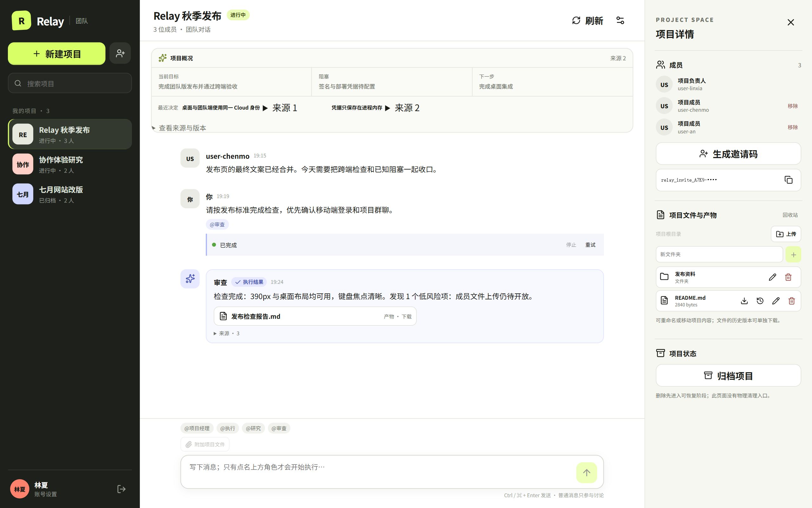Screen dimensions: 812x508
Task: Remove member user-an
Action: point(793,127)
